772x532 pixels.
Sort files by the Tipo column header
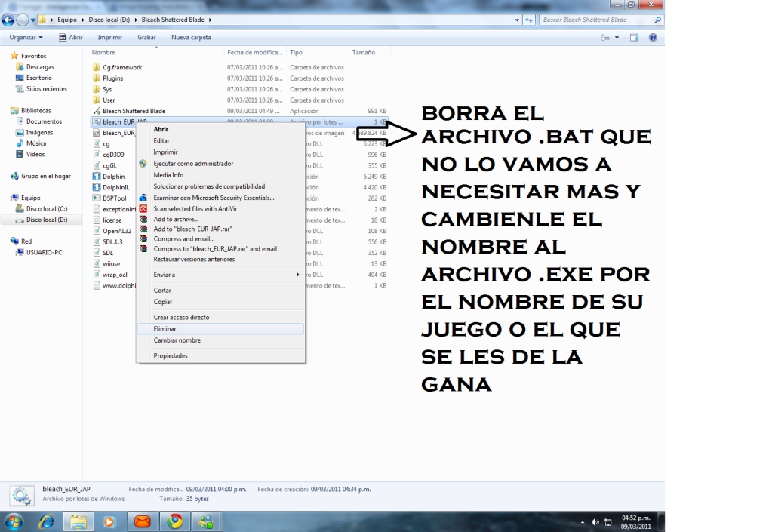(x=318, y=52)
